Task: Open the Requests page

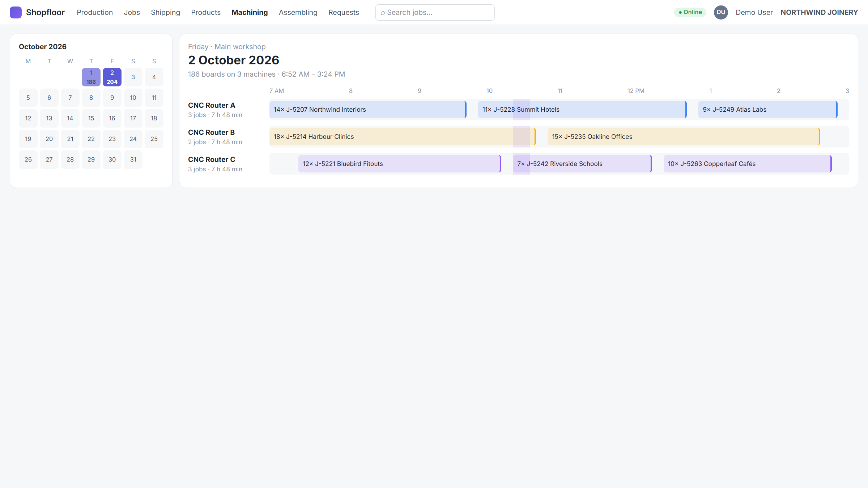Action: click(x=344, y=12)
